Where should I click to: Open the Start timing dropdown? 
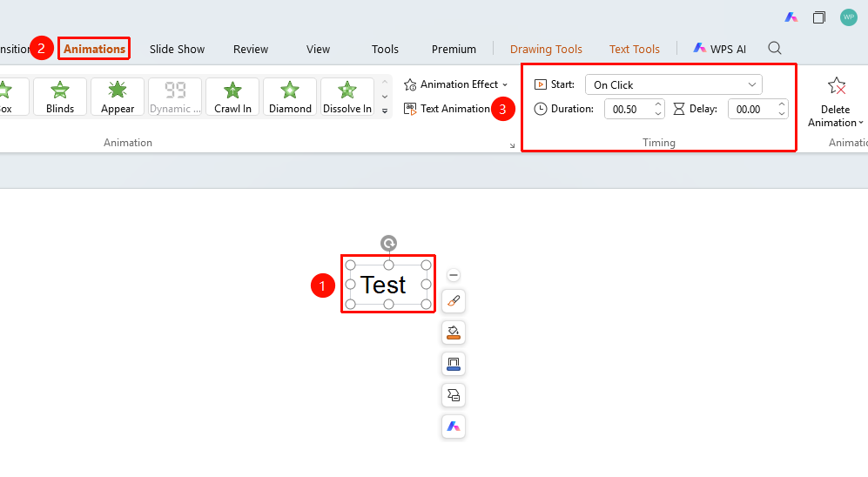pyautogui.click(x=673, y=84)
